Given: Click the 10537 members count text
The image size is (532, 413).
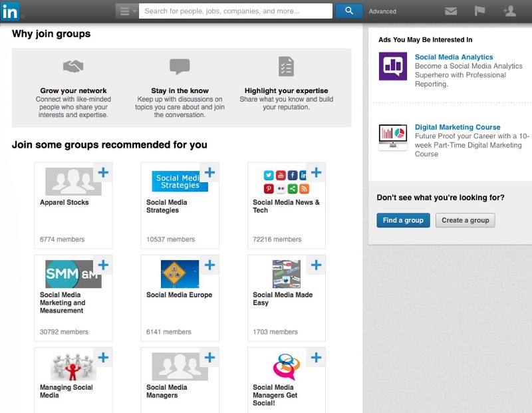Looking at the screenshot, I should point(171,239).
